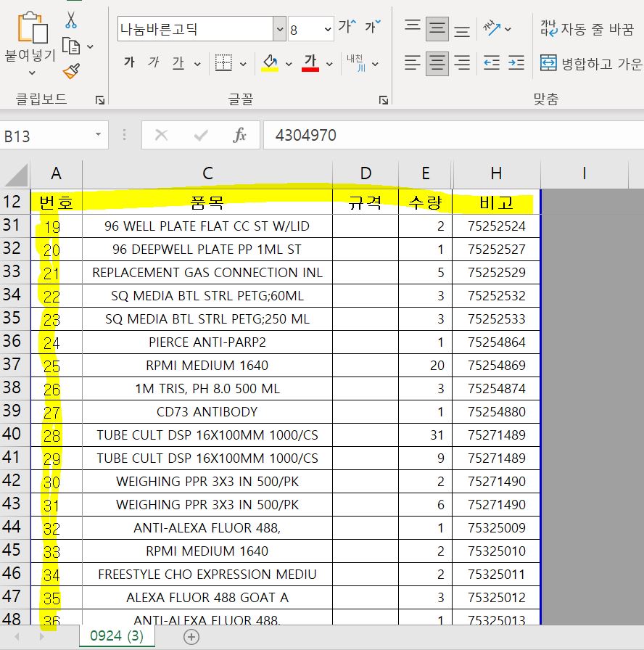Viewport: 644px width, 650px height.
Task: Open the font size dropdown
Action: (327, 30)
